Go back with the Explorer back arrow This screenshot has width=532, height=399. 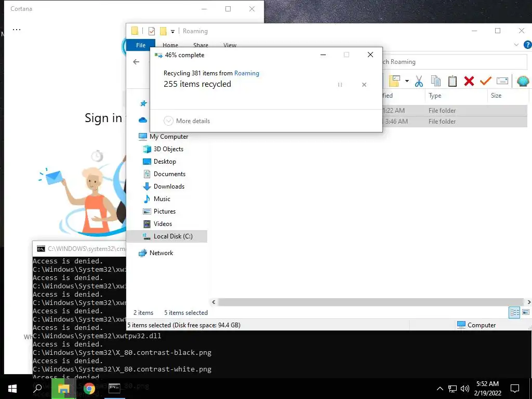click(136, 62)
